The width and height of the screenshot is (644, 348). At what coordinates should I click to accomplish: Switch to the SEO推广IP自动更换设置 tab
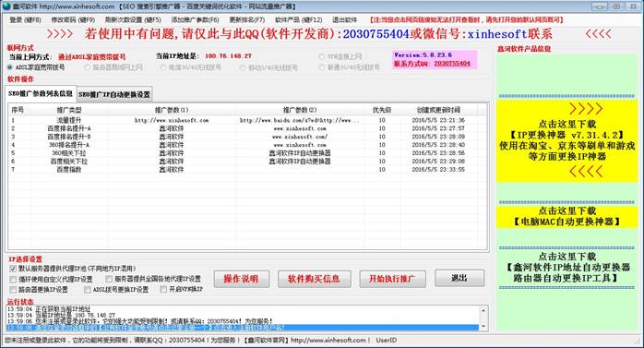[114, 94]
